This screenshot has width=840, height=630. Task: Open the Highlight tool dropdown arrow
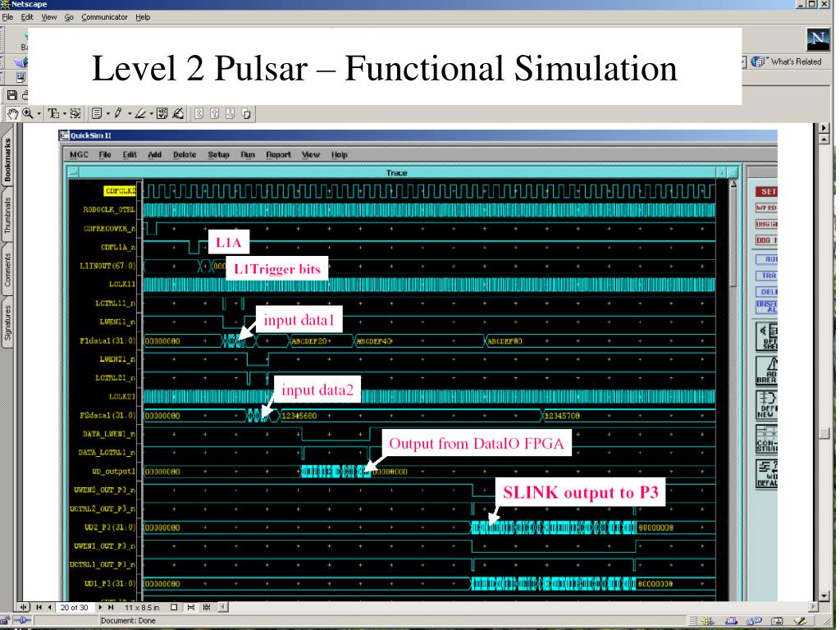pyautogui.click(x=152, y=113)
